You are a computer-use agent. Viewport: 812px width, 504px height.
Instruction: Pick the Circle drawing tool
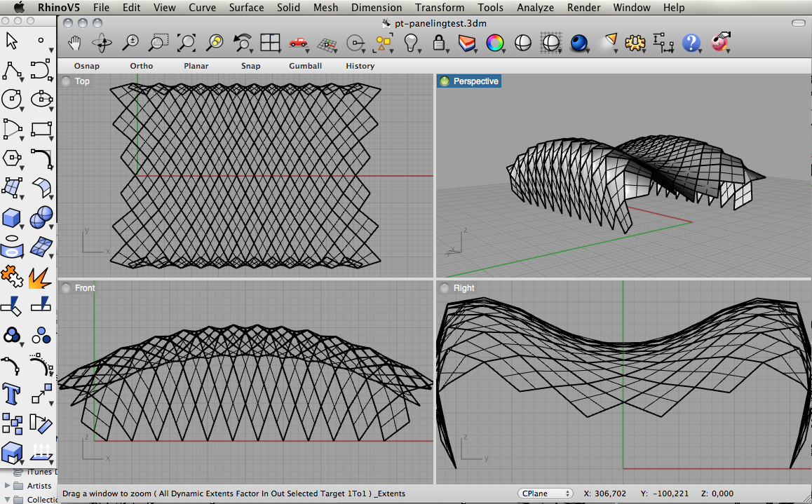tap(12, 99)
